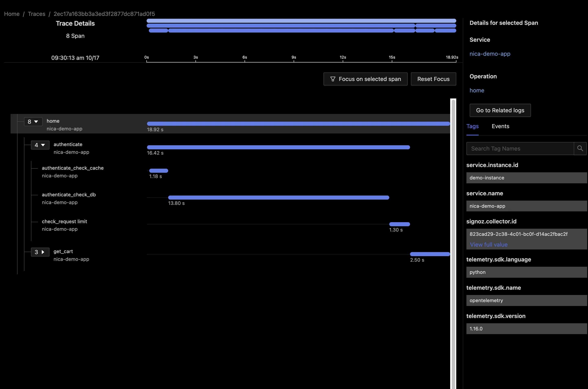This screenshot has height=389, width=588.
Task: Click the opentelemetry tag value
Action: click(x=527, y=300)
